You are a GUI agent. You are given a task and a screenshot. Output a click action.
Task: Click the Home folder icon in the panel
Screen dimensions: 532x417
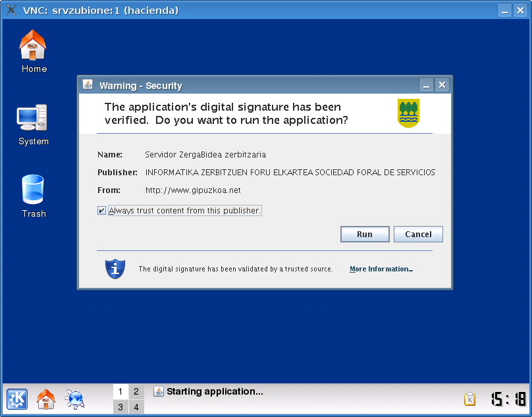(45, 399)
